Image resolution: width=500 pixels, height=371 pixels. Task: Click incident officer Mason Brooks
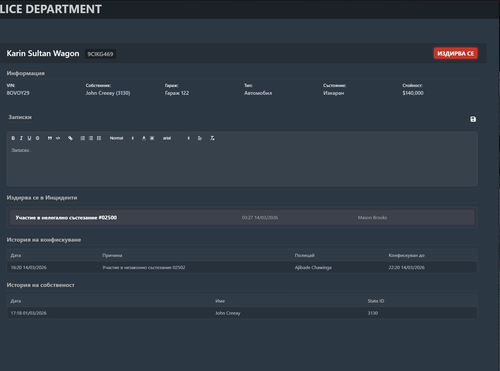[372, 218]
